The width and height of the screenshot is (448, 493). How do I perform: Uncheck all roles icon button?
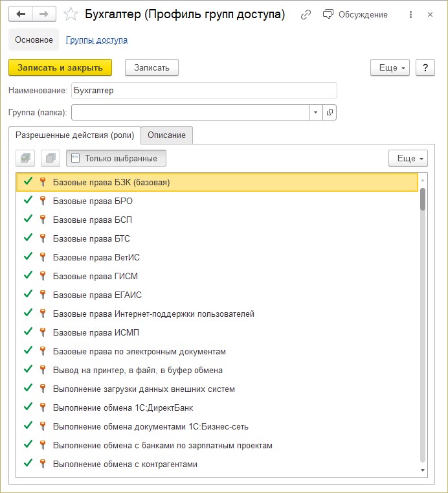point(50,158)
